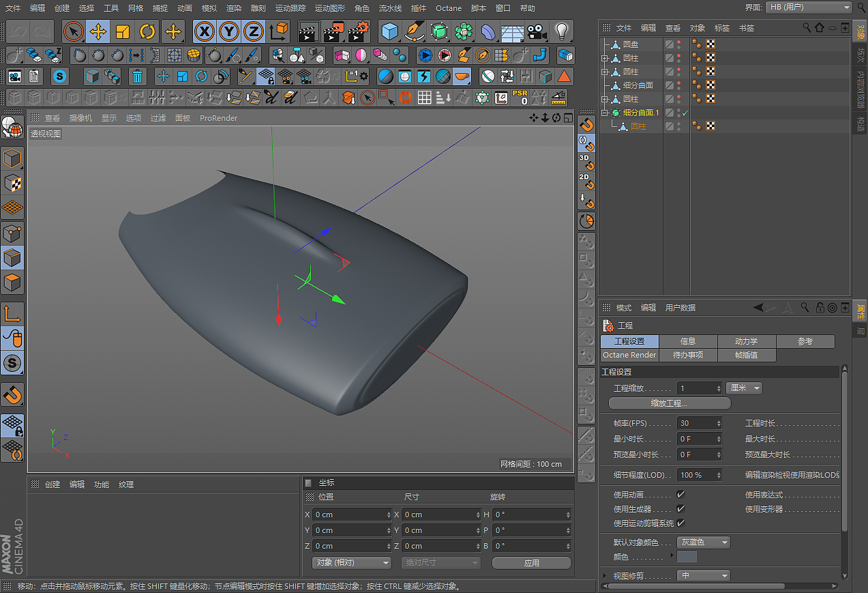Open the 灰蓝色 default color dropdown

pos(704,542)
